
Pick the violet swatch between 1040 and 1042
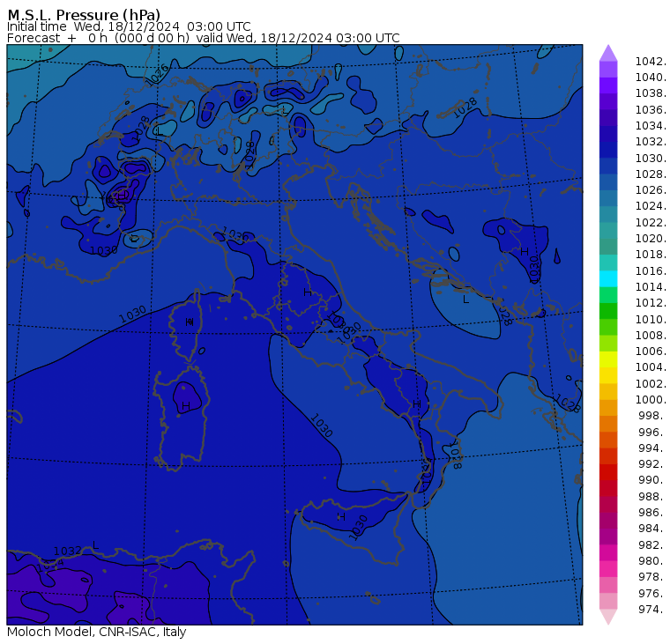pyautogui.click(x=608, y=70)
